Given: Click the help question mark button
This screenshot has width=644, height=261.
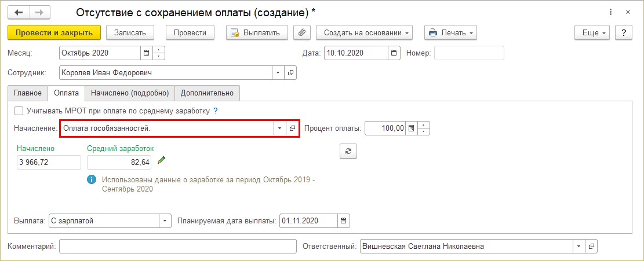Looking at the screenshot, I should pyautogui.click(x=624, y=33).
